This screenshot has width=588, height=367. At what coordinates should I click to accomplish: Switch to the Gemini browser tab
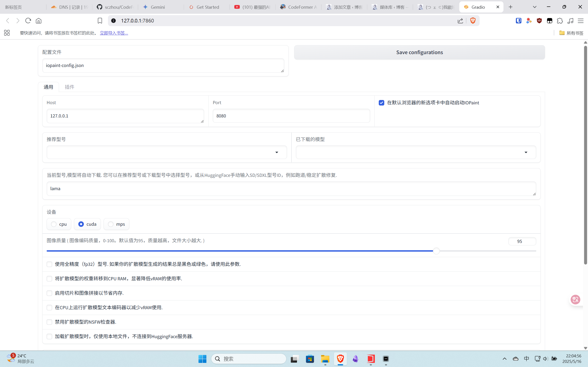coord(158,7)
